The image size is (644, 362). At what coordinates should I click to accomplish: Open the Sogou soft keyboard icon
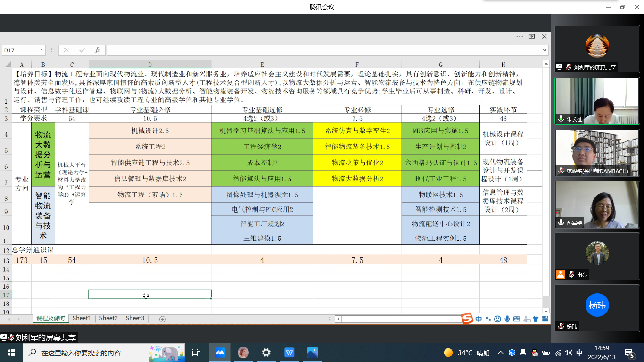[517, 319]
